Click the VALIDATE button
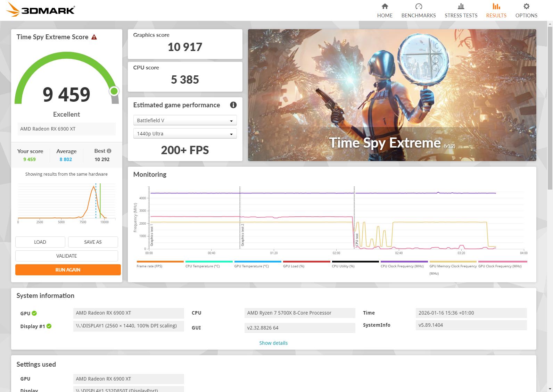 point(67,256)
